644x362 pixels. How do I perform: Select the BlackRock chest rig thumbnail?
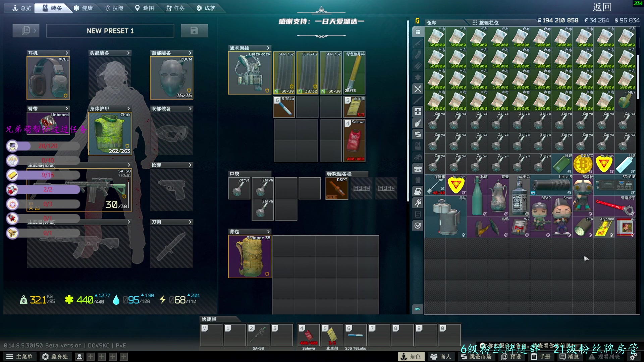(250, 73)
